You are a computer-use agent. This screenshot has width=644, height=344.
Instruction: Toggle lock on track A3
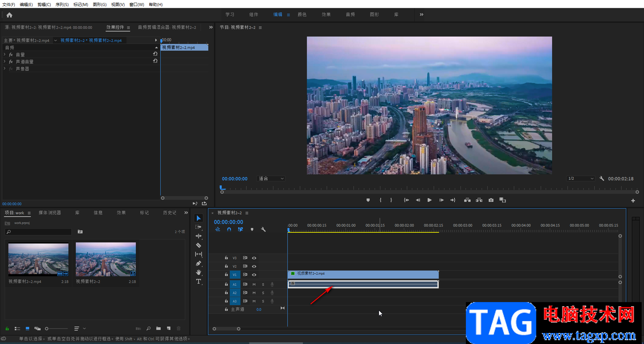click(x=226, y=301)
